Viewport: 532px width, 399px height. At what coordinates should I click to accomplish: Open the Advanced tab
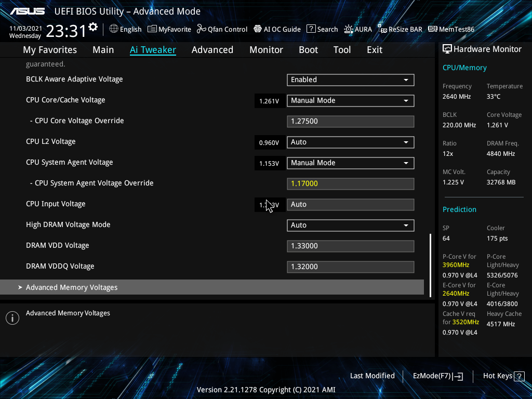click(x=212, y=50)
